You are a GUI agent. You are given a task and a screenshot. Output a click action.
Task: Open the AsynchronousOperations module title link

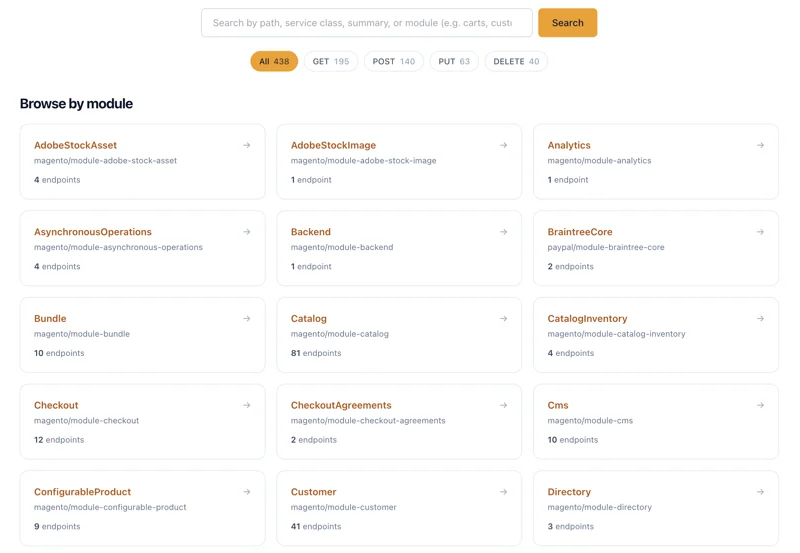click(93, 232)
